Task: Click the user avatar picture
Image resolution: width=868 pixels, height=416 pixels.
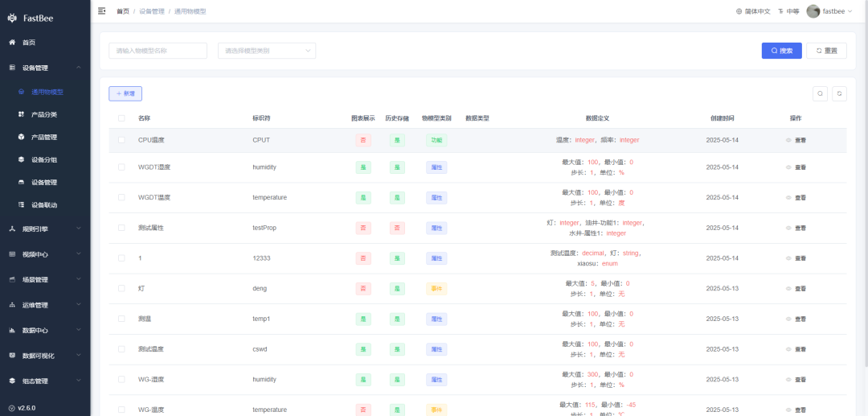Action: (x=813, y=11)
